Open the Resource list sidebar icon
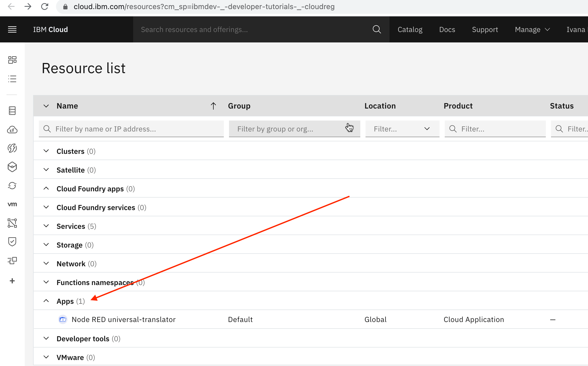 point(12,79)
